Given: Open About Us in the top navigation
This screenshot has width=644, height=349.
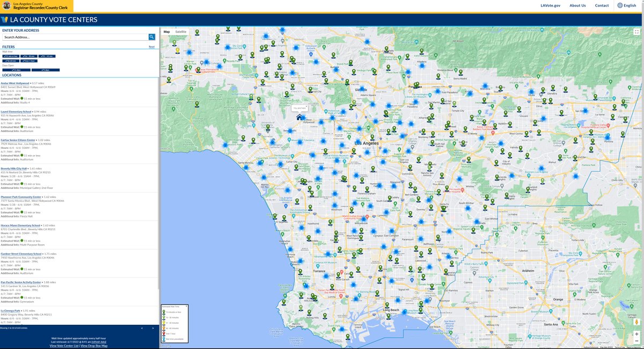Looking at the screenshot, I should (577, 5).
